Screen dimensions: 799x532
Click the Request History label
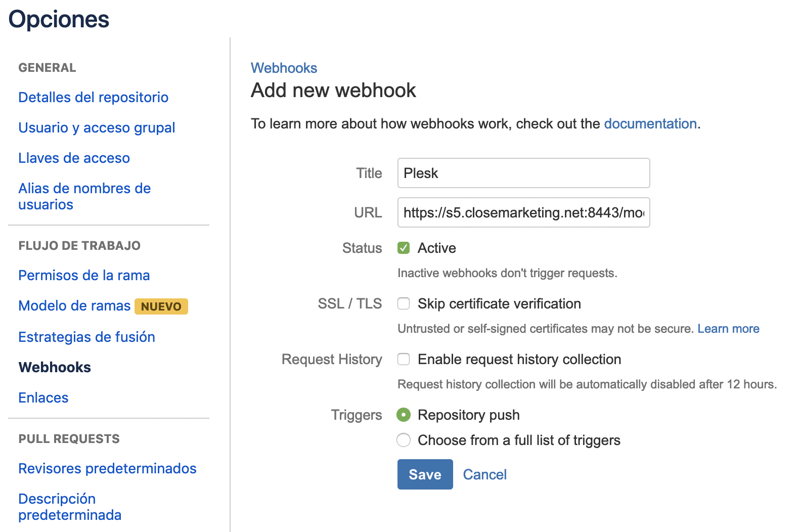point(332,359)
